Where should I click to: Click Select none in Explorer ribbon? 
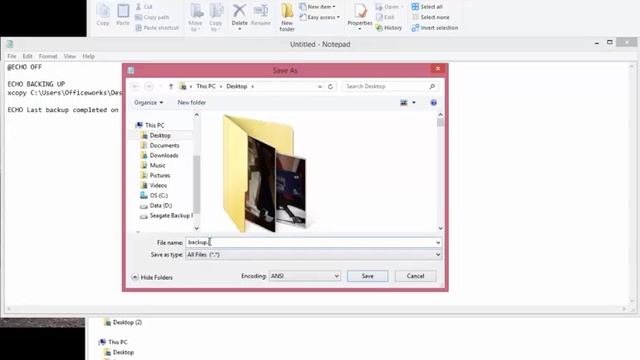coord(431,17)
